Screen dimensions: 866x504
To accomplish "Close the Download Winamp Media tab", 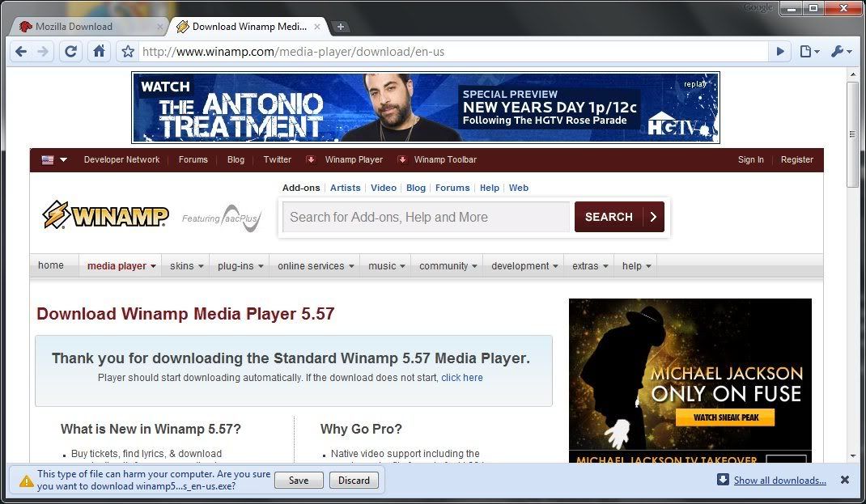I will click(x=317, y=27).
